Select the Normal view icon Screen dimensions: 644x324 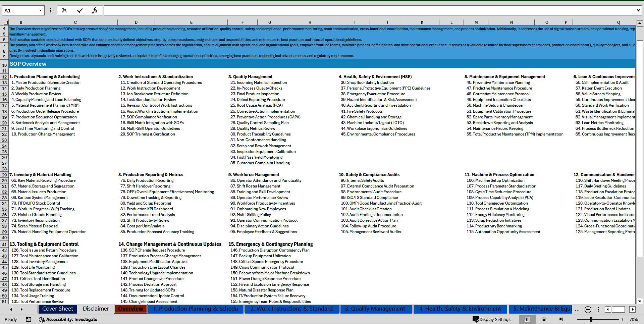click(x=527, y=319)
